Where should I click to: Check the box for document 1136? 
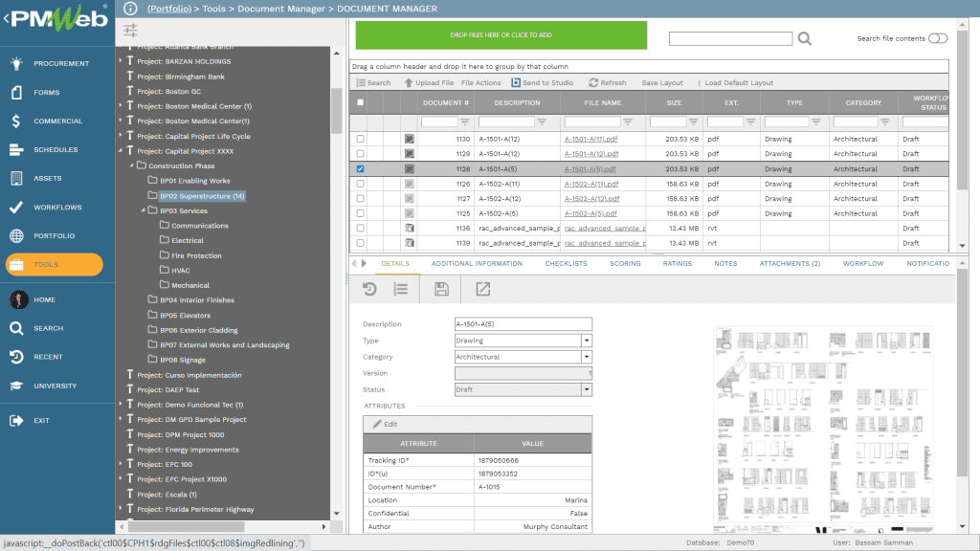click(360, 228)
